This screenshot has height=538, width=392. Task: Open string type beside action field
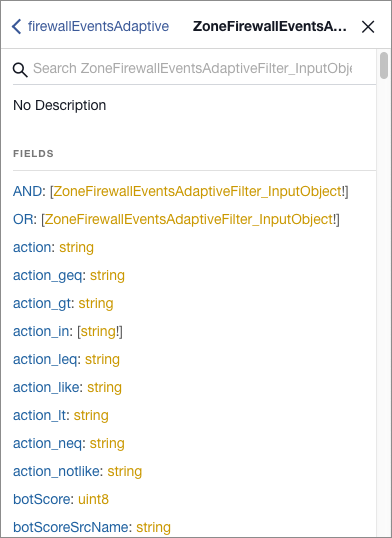77,247
